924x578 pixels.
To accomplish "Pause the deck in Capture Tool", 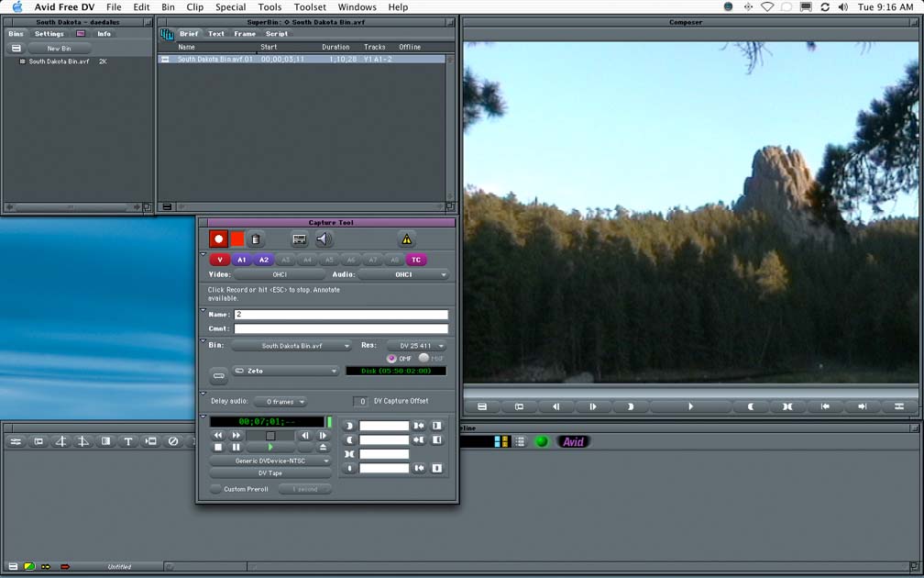I will click(236, 447).
